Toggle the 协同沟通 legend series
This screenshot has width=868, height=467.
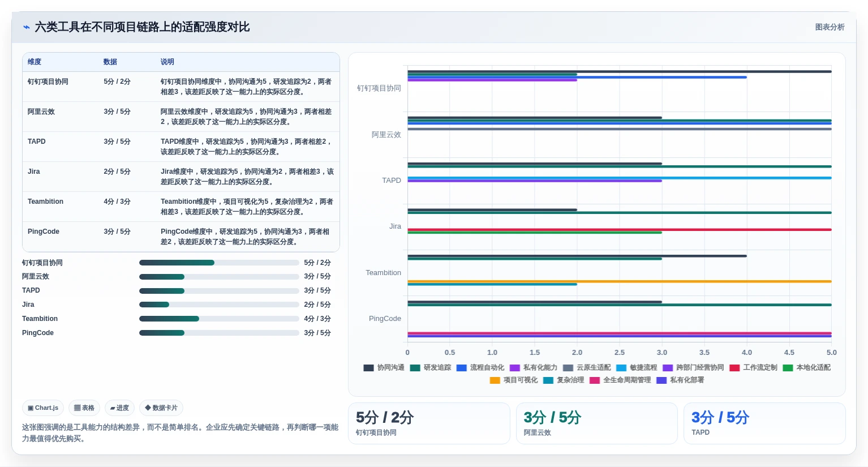coord(384,368)
